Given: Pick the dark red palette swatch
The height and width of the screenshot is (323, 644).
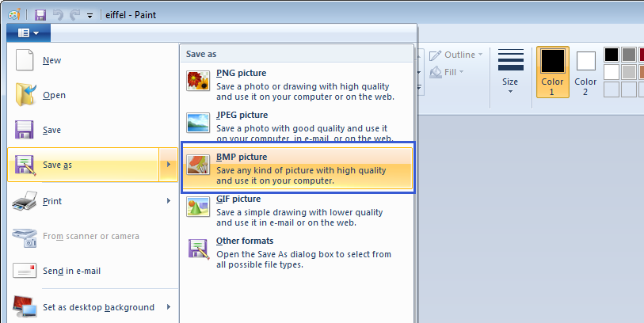Looking at the screenshot, I should [x=641, y=55].
